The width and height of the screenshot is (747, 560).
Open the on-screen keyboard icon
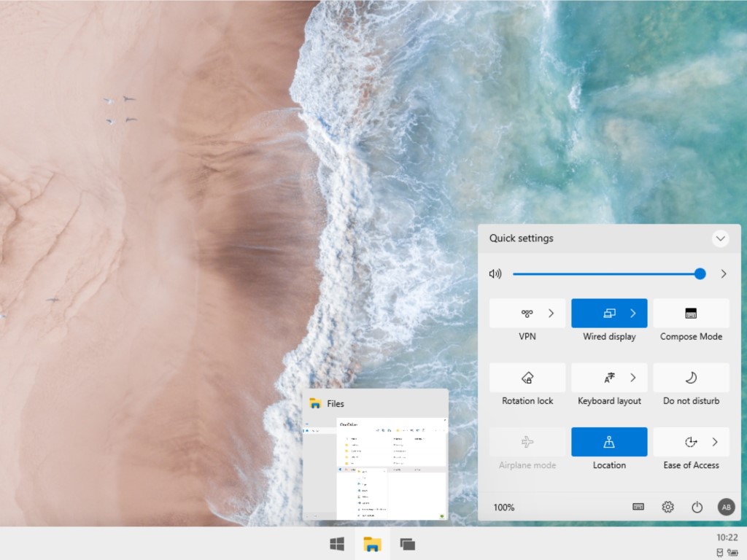(638, 507)
